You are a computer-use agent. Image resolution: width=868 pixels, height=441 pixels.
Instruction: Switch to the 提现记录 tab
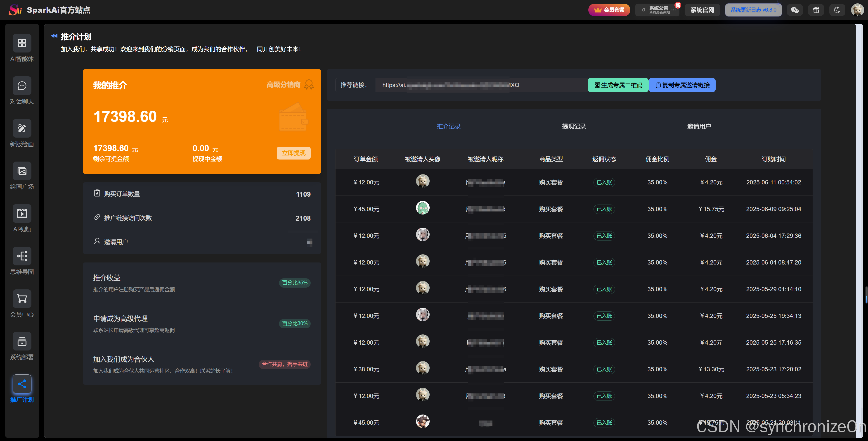573,126
